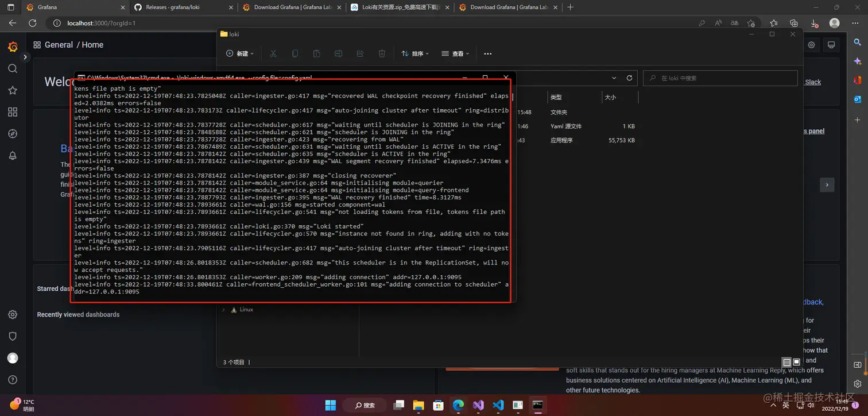Click the 类型 column header in Explorer
Screen dimensions: 868x416
click(x=556, y=98)
